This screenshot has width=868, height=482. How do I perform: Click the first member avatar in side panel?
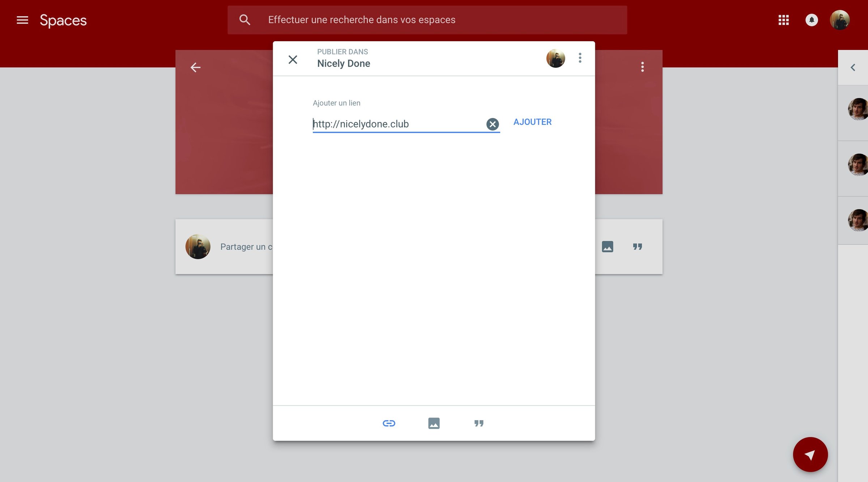click(x=858, y=109)
